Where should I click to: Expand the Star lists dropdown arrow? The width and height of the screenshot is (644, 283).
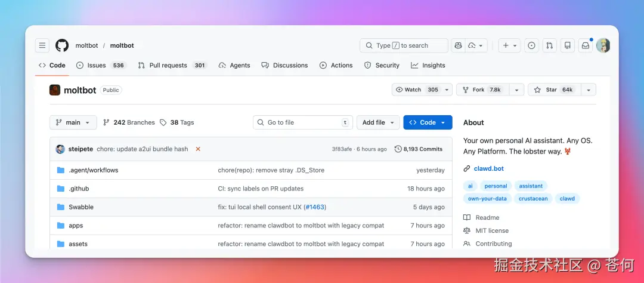[x=589, y=90]
